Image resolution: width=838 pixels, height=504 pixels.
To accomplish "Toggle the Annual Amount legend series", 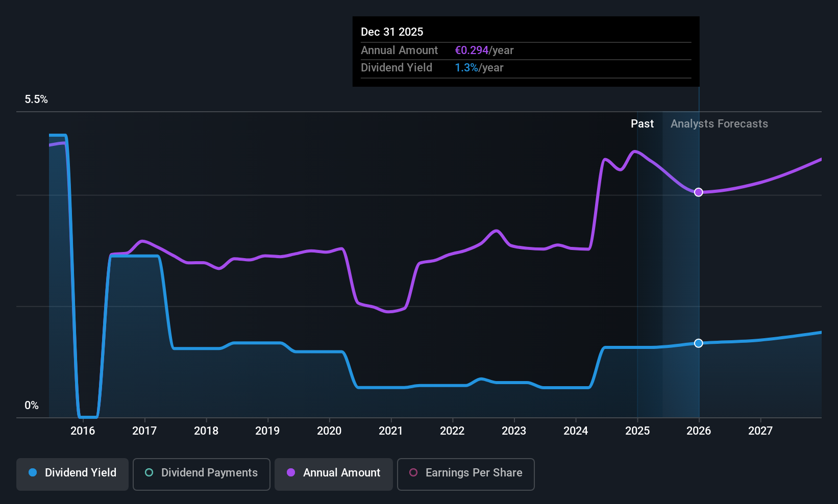I will (334, 474).
